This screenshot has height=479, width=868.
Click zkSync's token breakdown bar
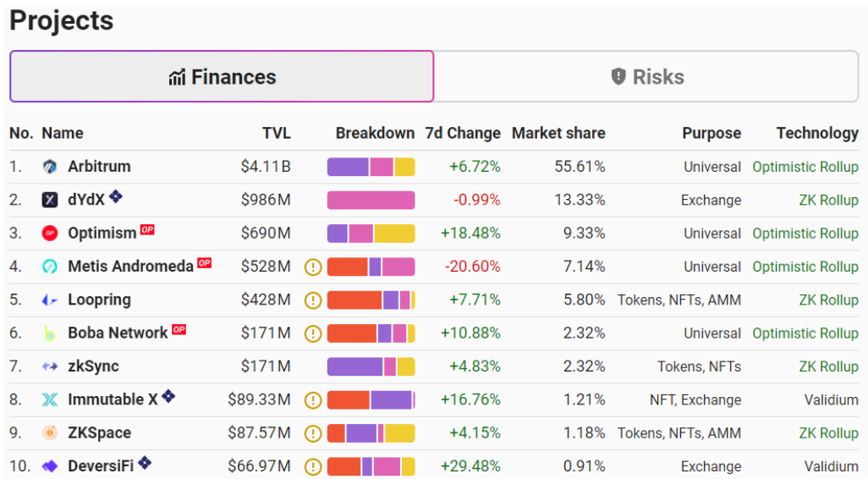click(371, 366)
